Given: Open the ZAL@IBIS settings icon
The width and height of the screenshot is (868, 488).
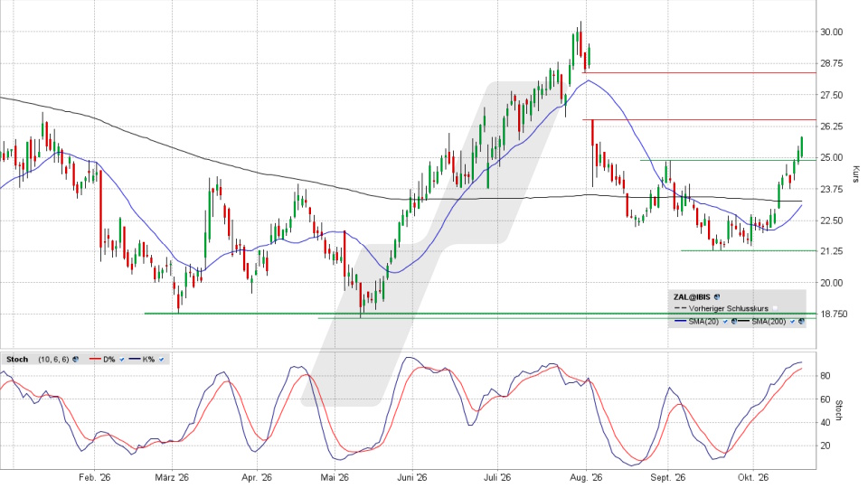Looking at the screenshot, I should coord(717,297).
